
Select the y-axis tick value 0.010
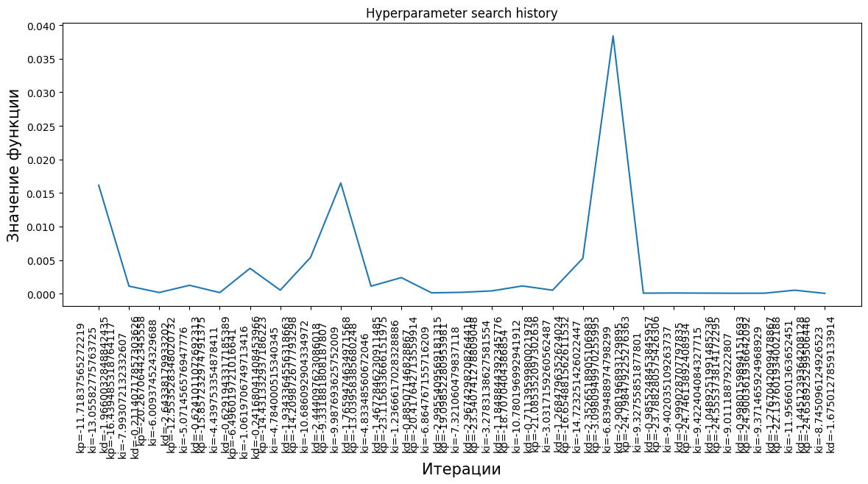coord(41,227)
